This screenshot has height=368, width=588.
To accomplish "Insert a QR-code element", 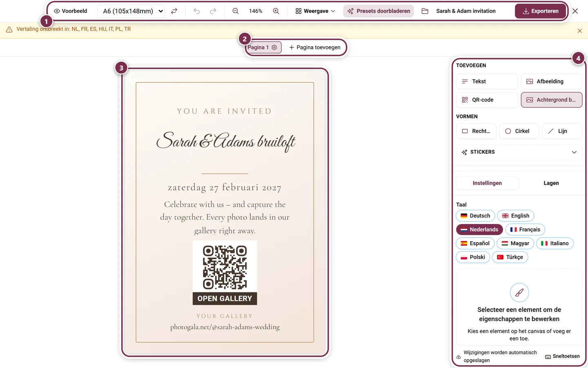I will 487,100.
